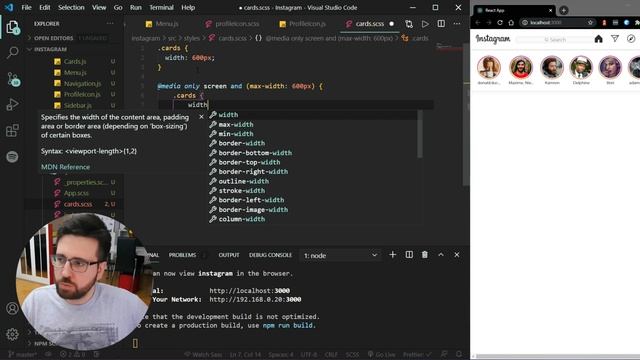Close the React App browser tab

(x=550, y=11)
